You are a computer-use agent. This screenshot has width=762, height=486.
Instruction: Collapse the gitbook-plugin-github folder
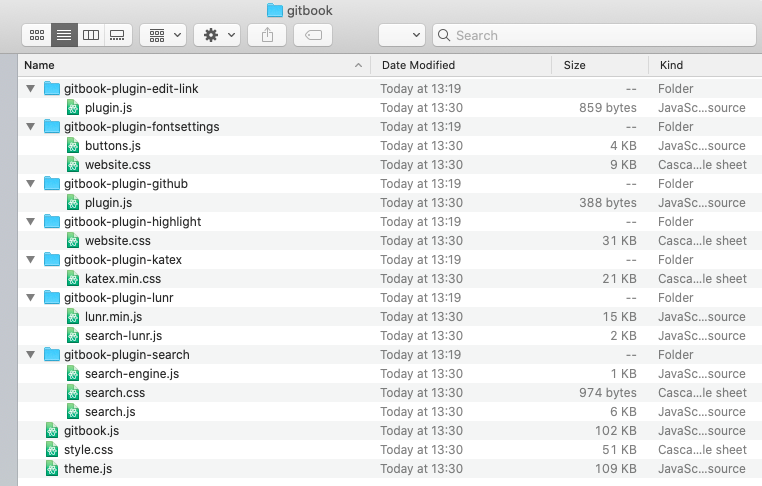pos(31,184)
